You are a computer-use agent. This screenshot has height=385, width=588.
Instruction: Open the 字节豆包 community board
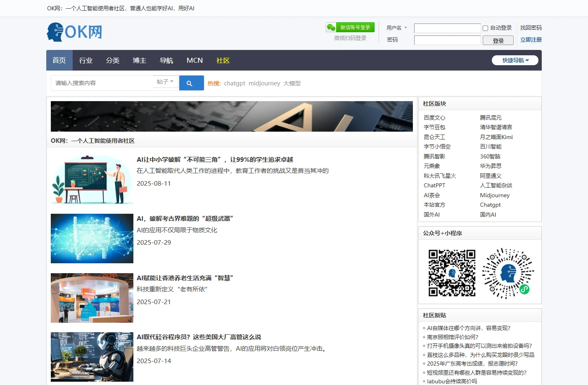[434, 127]
